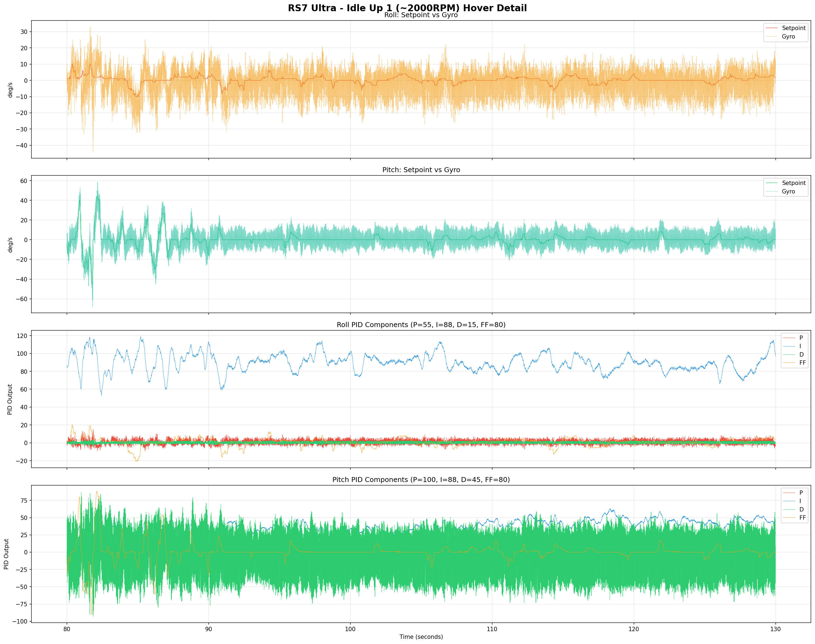This screenshot has width=815, height=644.
Task: Click y-tick "60" on the Pitch gyro plot
Action: (x=24, y=181)
